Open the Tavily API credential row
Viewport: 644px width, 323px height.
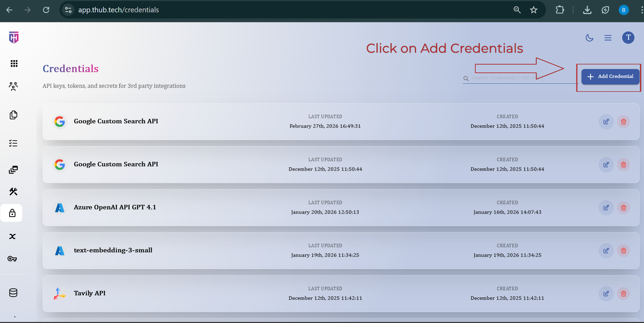(89, 293)
